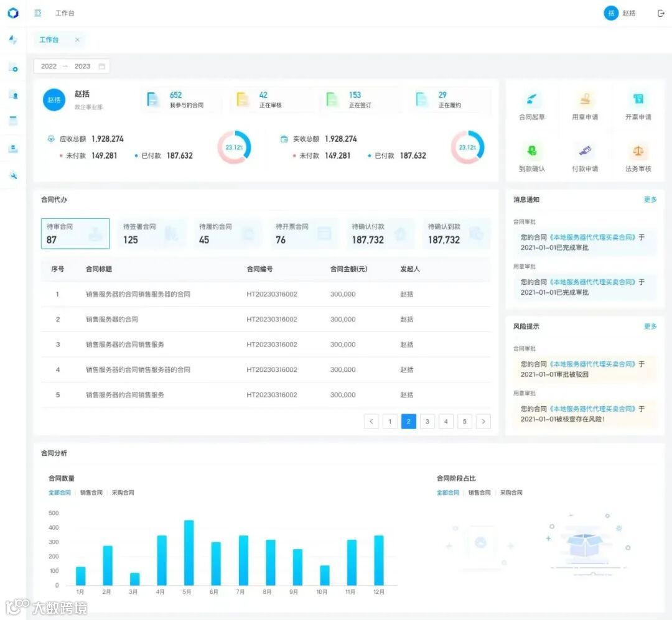Click the 应收总额 icon
Image resolution: width=672 pixels, height=620 pixels.
[51, 139]
